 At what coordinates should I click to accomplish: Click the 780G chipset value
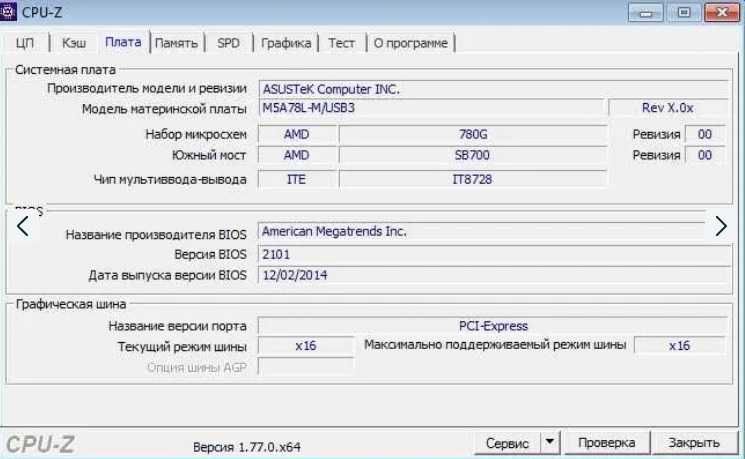tap(473, 134)
